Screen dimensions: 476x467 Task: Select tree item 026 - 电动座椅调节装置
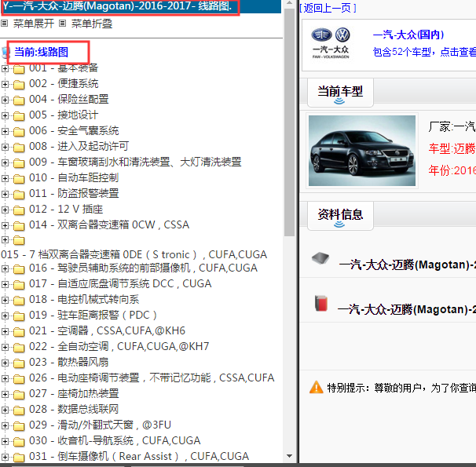pyautogui.click(x=152, y=378)
